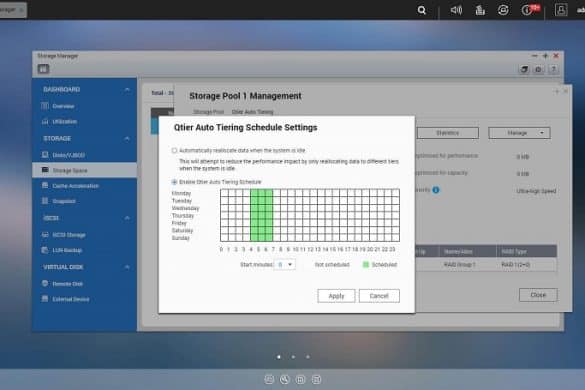Click the Statistics button
585x390 pixels.
coord(447,133)
